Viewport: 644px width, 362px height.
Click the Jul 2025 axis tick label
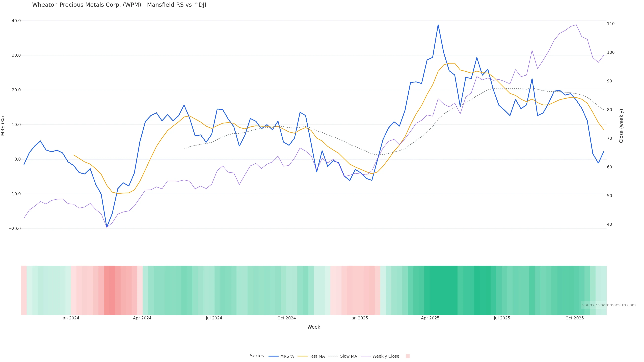click(x=502, y=318)
